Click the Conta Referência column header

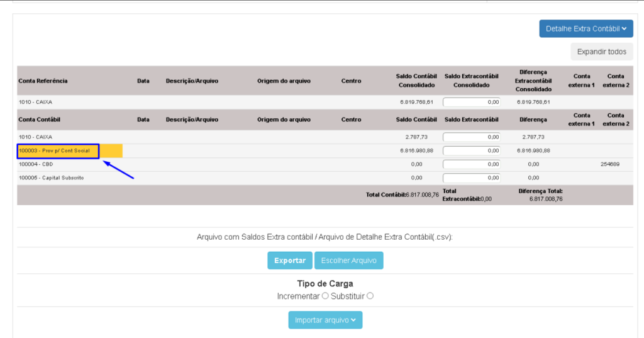click(x=43, y=81)
